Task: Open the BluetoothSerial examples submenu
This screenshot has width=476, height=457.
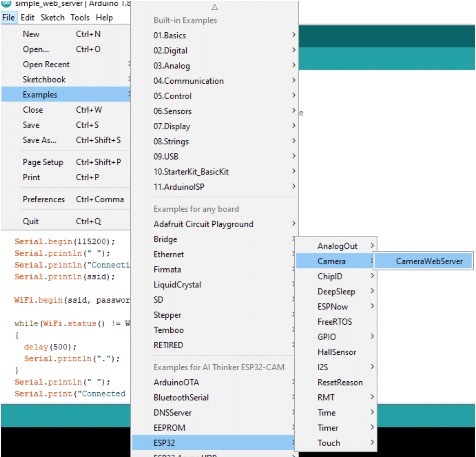Action: click(214, 398)
